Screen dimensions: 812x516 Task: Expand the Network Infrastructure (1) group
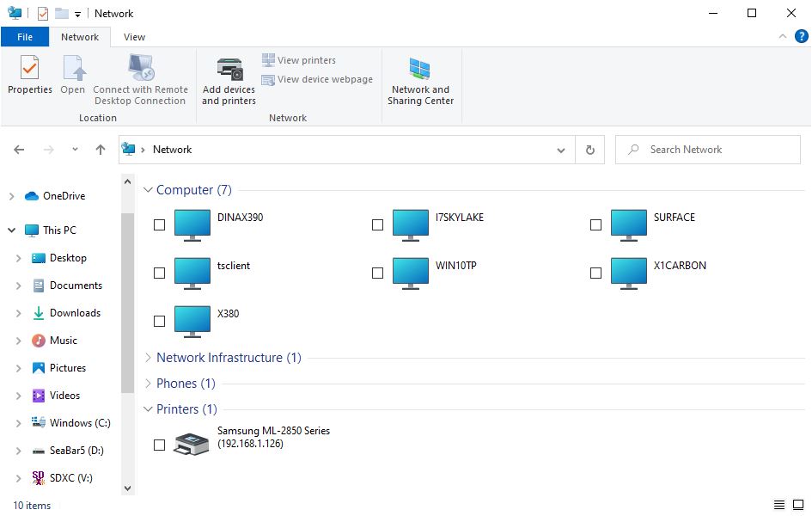tap(148, 358)
